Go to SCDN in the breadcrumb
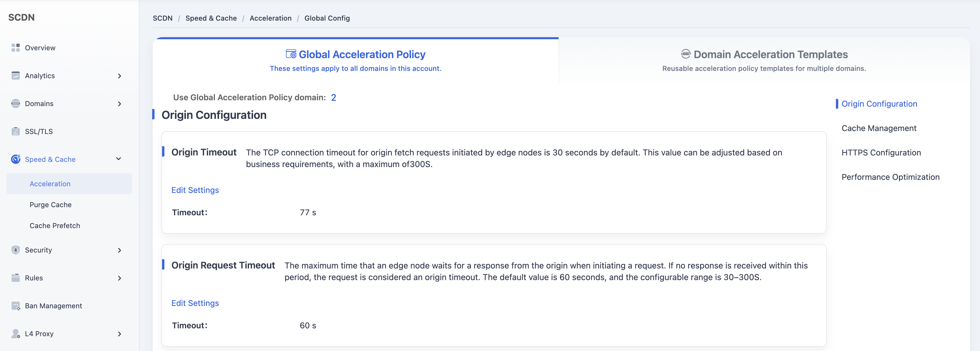Screen dimensions: 980x351 pos(162,18)
